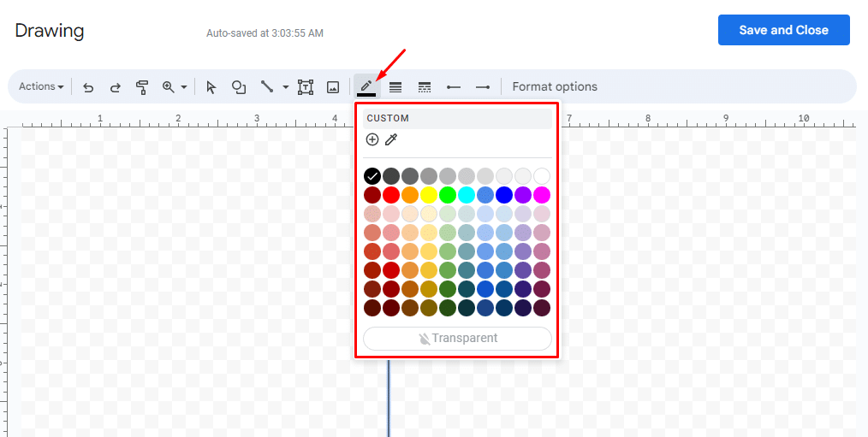
Task: Open the Shape tool
Action: (x=239, y=86)
